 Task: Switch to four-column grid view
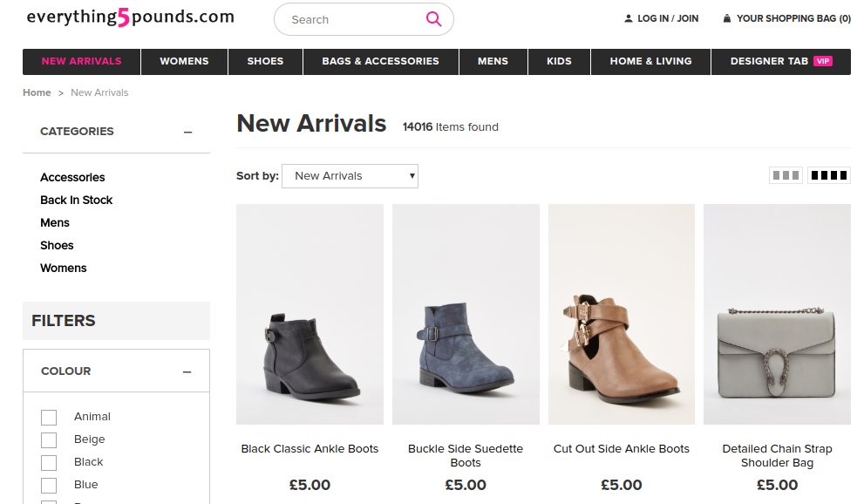click(x=829, y=175)
